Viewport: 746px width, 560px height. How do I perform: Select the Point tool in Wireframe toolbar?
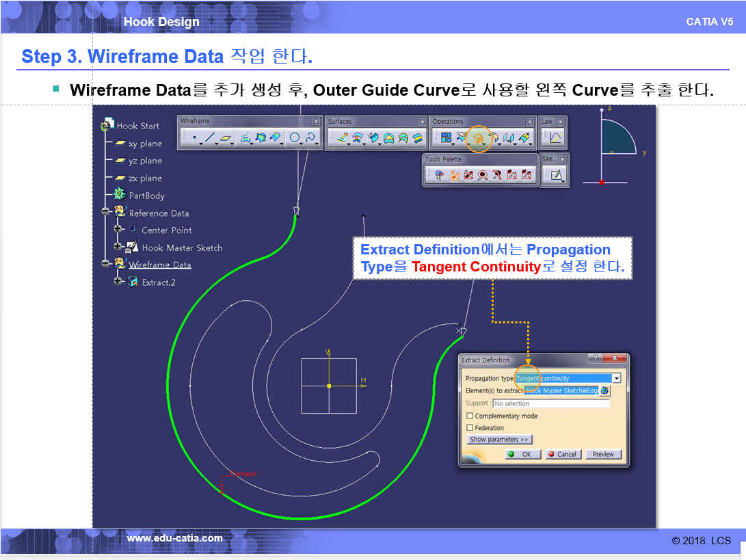[194, 138]
